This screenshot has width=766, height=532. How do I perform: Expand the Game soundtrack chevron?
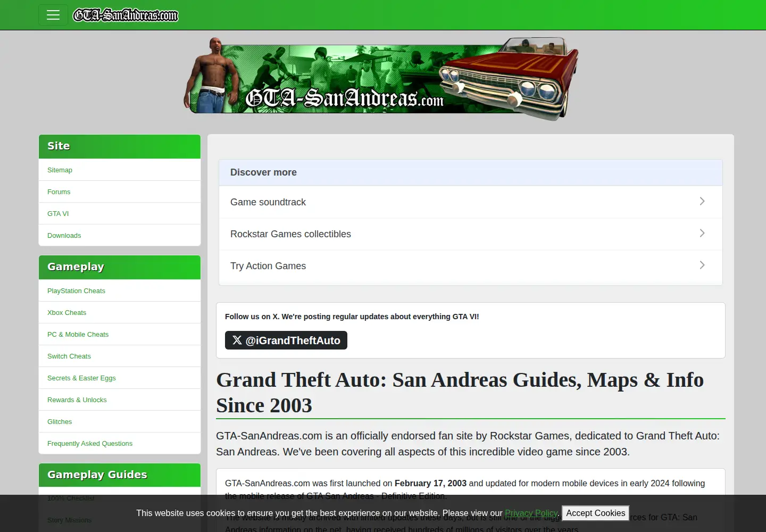[x=702, y=201]
